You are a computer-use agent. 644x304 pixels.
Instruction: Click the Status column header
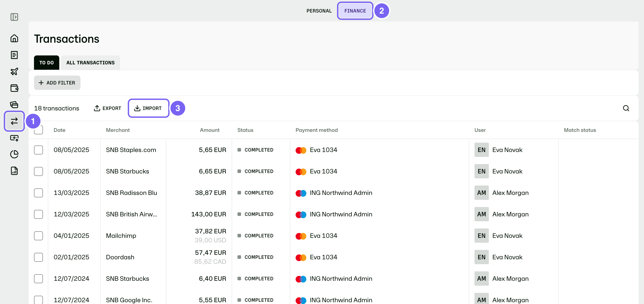[245, 130]
